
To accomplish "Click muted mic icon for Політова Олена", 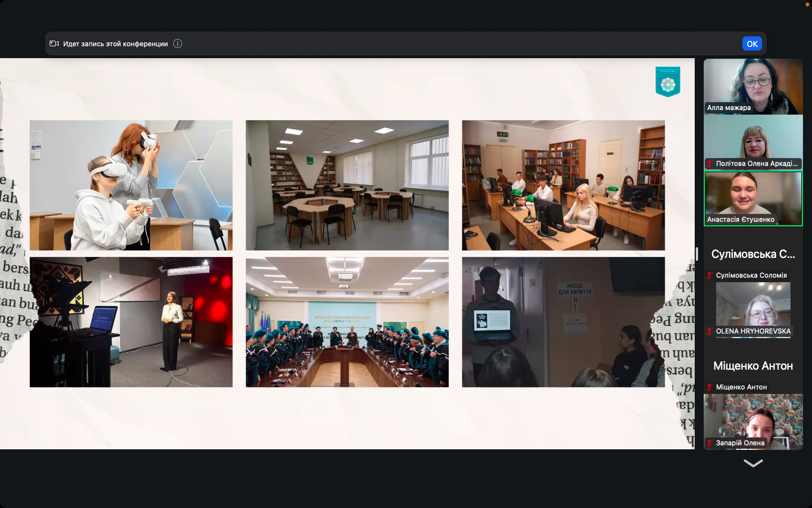I will pos(709,164).
